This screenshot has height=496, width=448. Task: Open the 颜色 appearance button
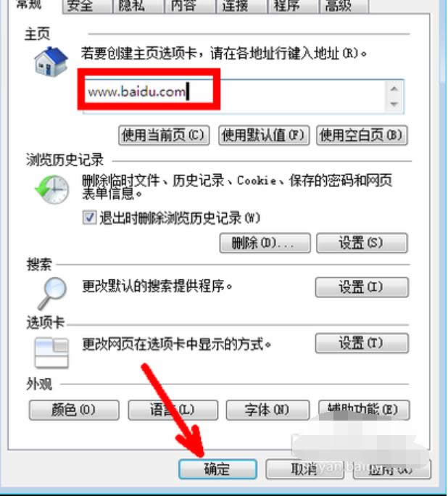[74, 410]
